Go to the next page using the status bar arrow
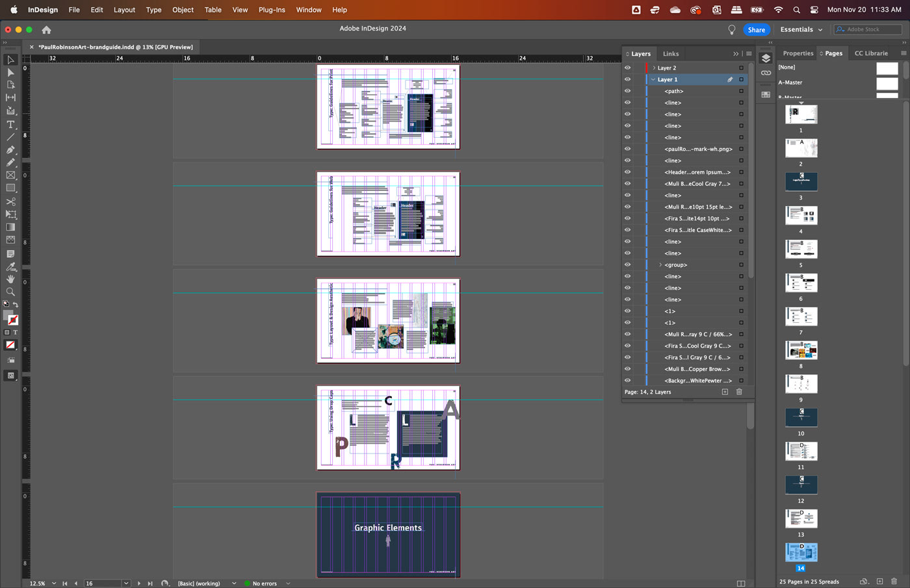The height and width of the screenshot is (588, 910). pyautogui.click(x=139, y=583)
